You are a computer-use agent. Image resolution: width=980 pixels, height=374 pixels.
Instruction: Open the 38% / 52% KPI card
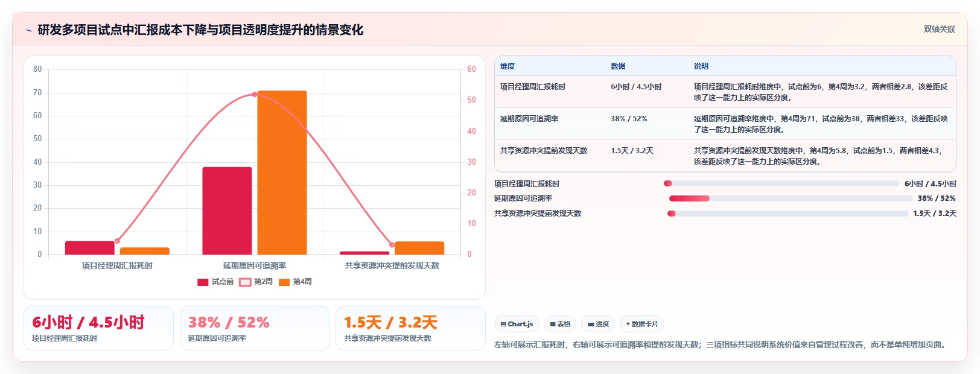(255, 328)
